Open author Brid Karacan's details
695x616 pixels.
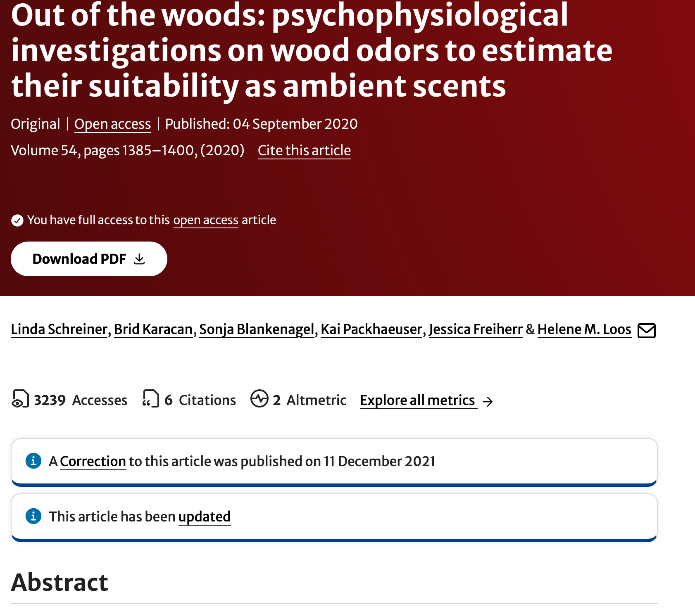[153, 329]
